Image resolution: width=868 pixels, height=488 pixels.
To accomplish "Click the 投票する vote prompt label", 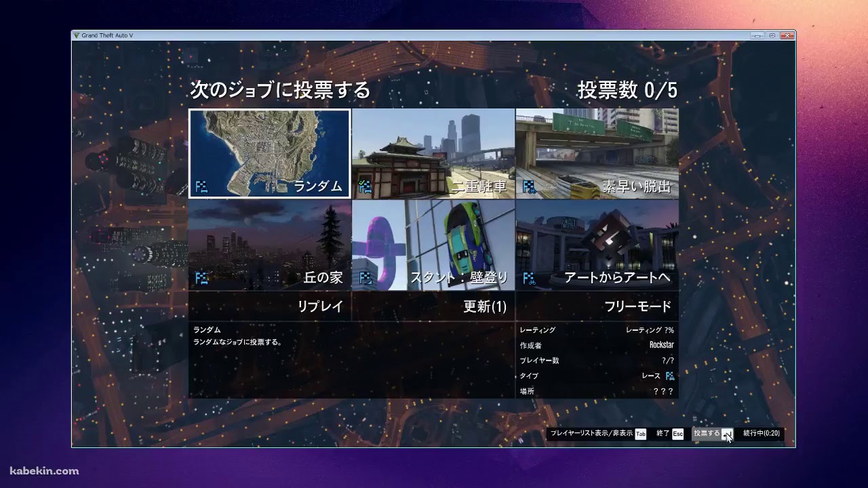I will tap(707, 433).
